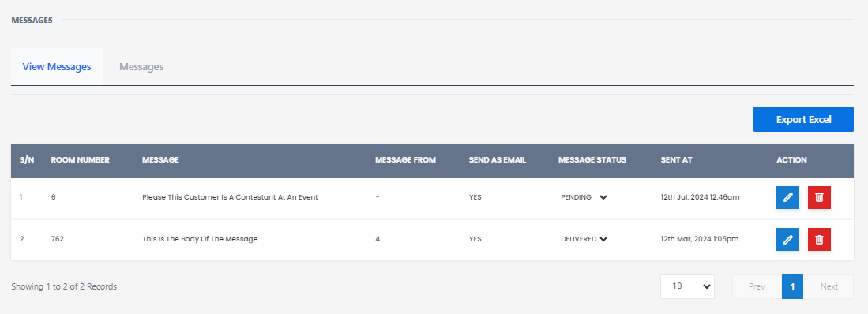Delete the room 762 message with the trash icon
This screenshot has height=314, width=868.
click(x=819, y=239)
